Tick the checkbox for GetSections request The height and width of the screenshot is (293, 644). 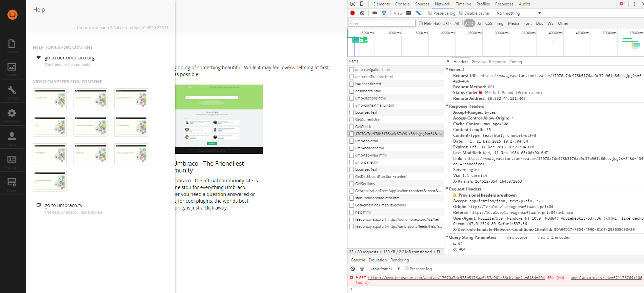[351, 184]
